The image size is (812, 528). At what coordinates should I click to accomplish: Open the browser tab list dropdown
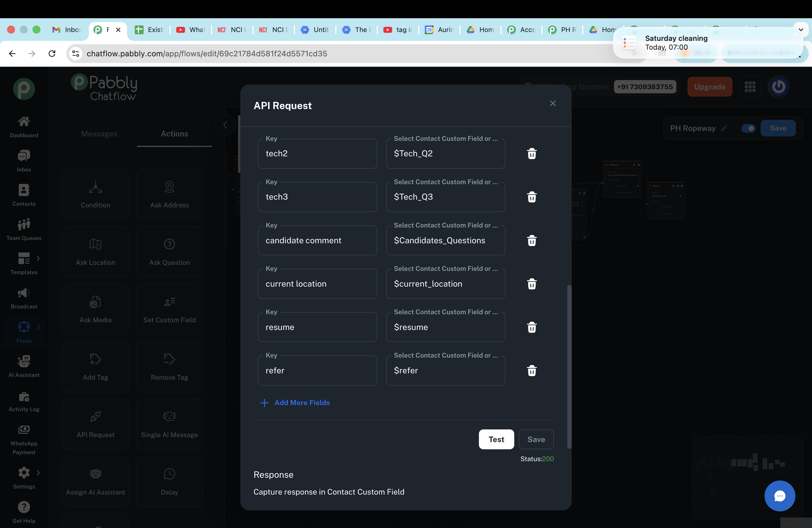coord(801,30)
